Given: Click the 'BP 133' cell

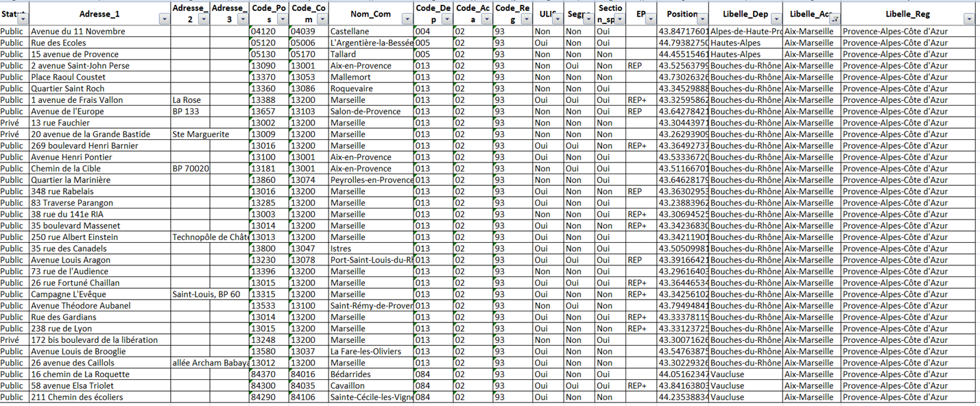Looking at the screenshot, I should pos(191,111).
